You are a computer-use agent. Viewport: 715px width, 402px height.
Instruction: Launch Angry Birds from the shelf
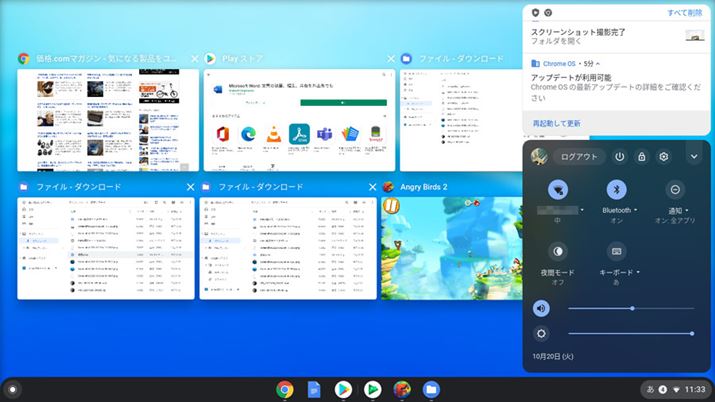(x=401, y=389)
